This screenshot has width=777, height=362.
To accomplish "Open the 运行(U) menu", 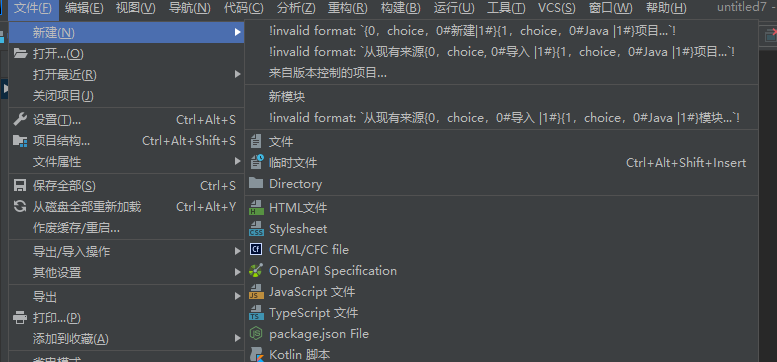I will pyautogui.click(x=454, y=8).
